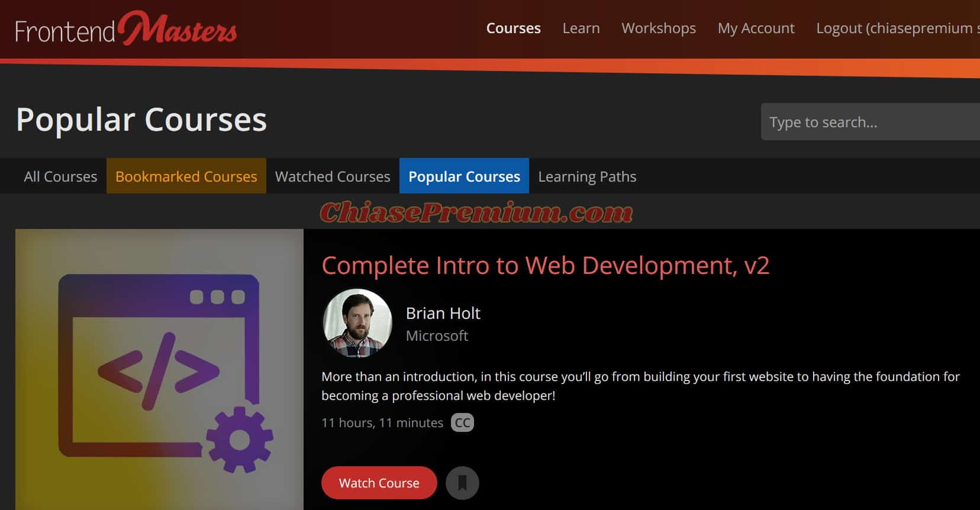Viewport: 980px width, 510px height.
Task: Open the Courses navigation item
Action: click(514, 28)
